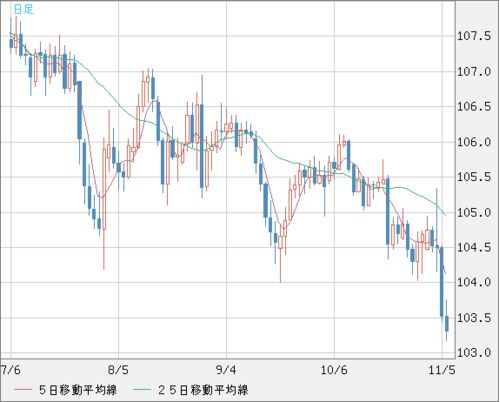This screenshot has width=500, height=402.
Task: Click the 104.5 price axis label
Action: tap(474, 247)
